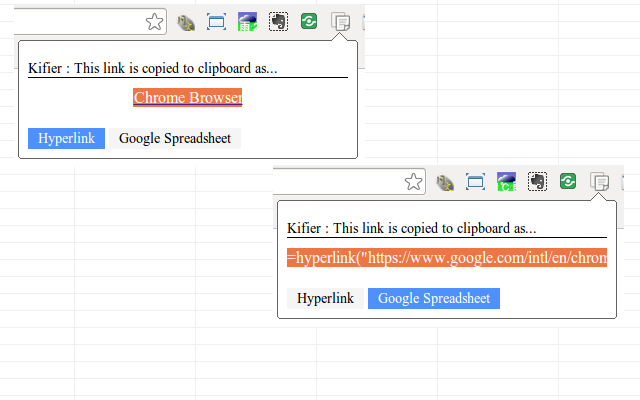
Task: Open Kifier copy icon in lower toolbar
Action: 600,182
